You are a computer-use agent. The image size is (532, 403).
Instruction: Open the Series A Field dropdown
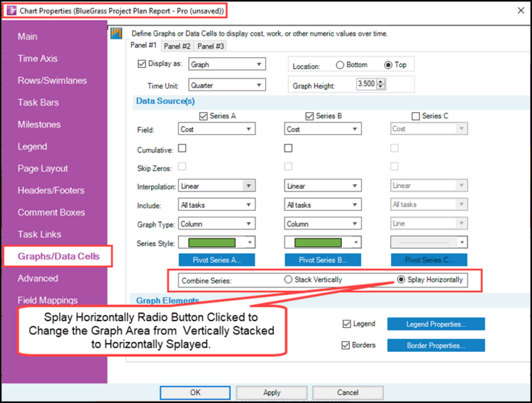coord(217,129)
